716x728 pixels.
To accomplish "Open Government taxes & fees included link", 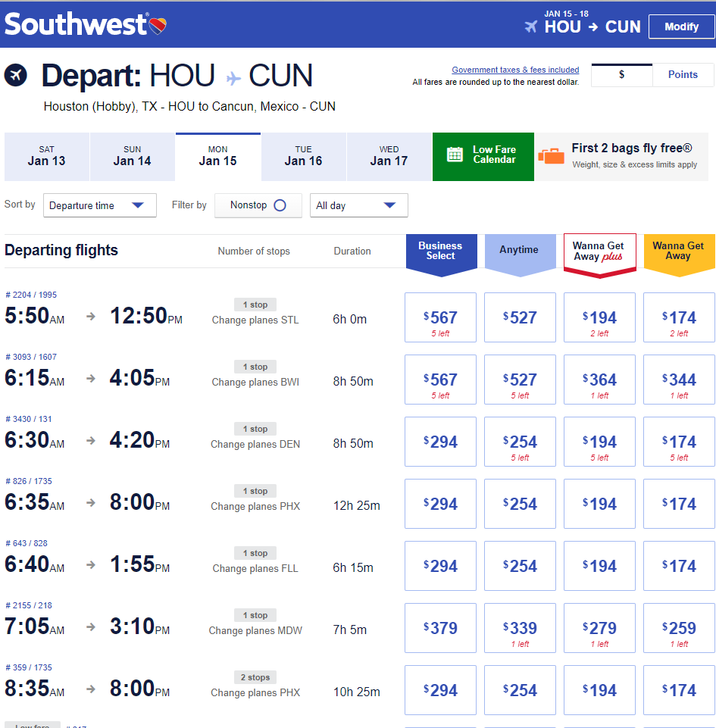I will 515,70.
